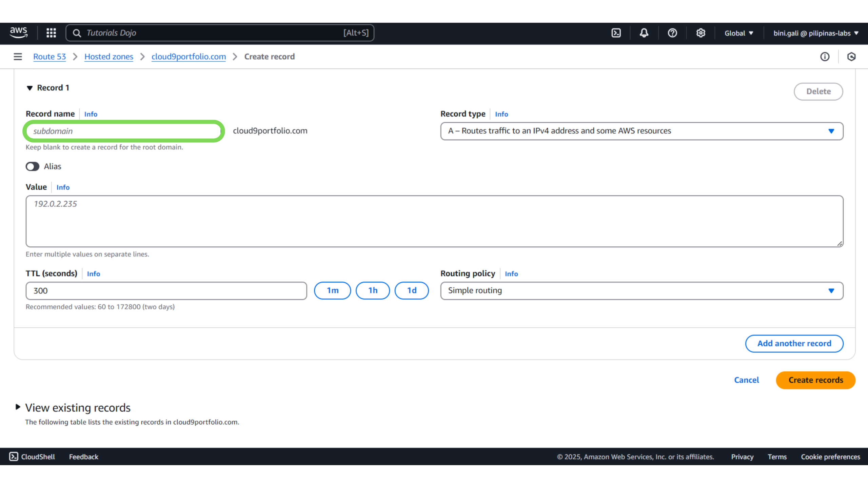Viewport: 868px width, 488px height.
Task: Collapse the Record 1 section
Action: click(30, 88)
